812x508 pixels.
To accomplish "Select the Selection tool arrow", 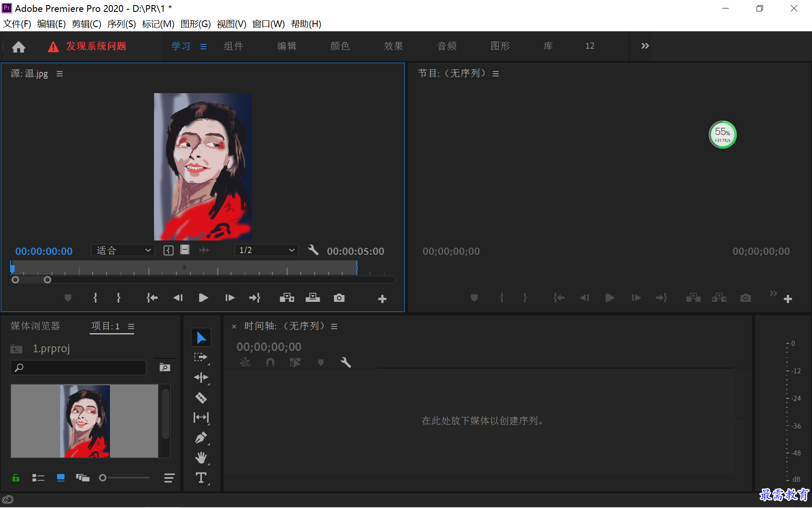I will 201,337.
